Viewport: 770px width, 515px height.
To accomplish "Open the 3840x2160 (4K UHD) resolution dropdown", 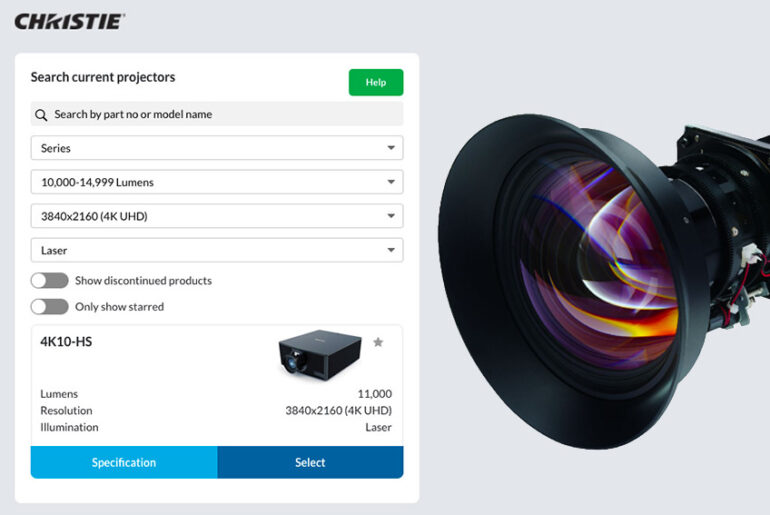I will [217, 216].
